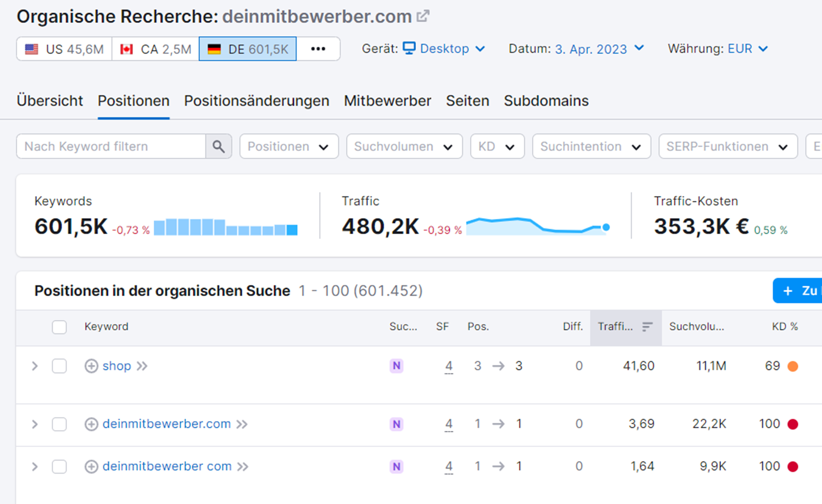Click the deinmitbewerber com keyword link
The height and width of the screenshot is (504, 822).
pos(167,466)
